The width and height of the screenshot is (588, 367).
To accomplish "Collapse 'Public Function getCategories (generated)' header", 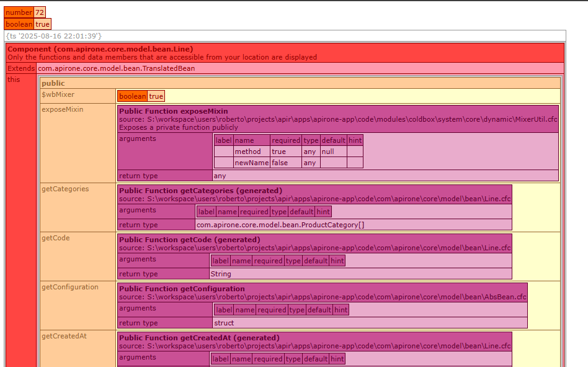I will click(x=200, y=191).
